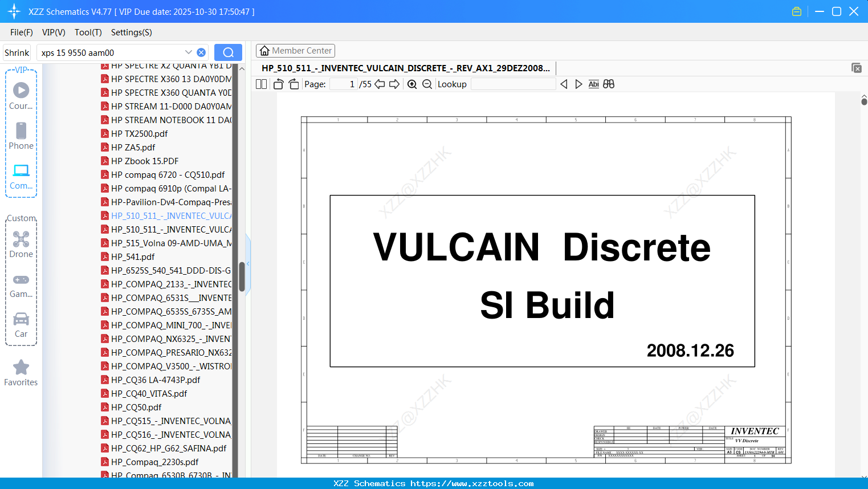Zoom in on the schematic
Image resolution: width=868 pixels, height=489 pixels.
point(412,84)
